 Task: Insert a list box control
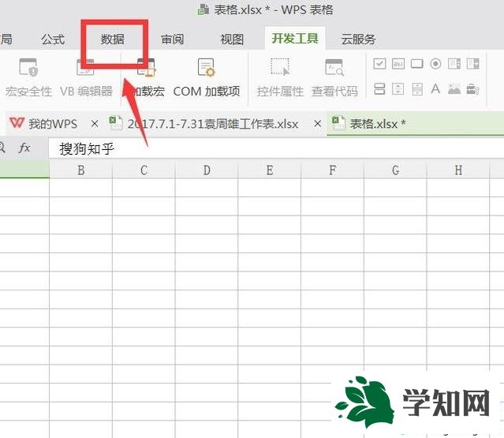(454, 64)
